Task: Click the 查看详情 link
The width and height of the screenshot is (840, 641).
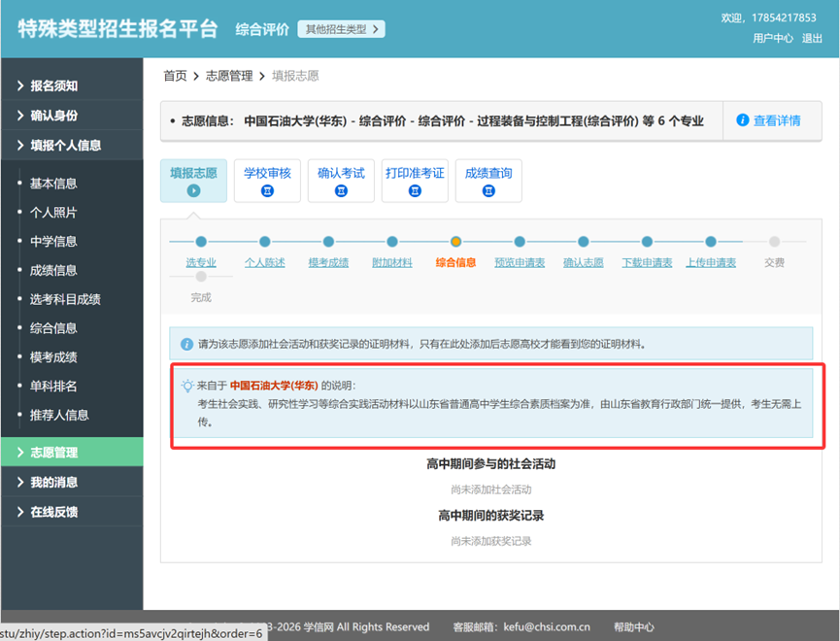Action: pyautogui.click(x=777, y=120)
